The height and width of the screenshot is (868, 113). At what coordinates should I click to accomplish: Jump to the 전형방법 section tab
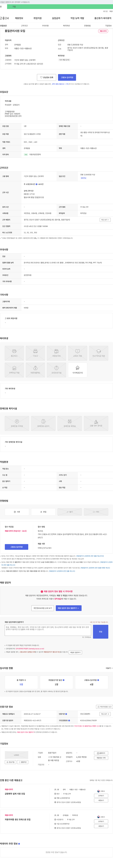[x=87, y=26]
